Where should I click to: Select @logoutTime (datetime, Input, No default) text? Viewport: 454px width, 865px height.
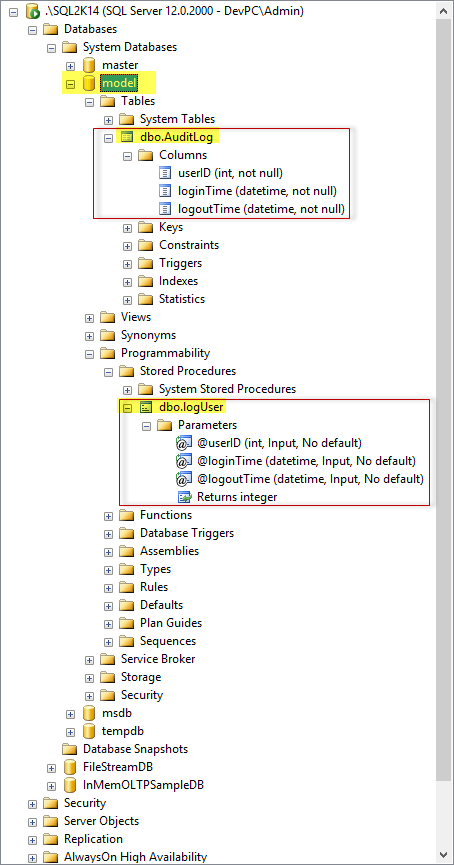click(x=311, y=479)
